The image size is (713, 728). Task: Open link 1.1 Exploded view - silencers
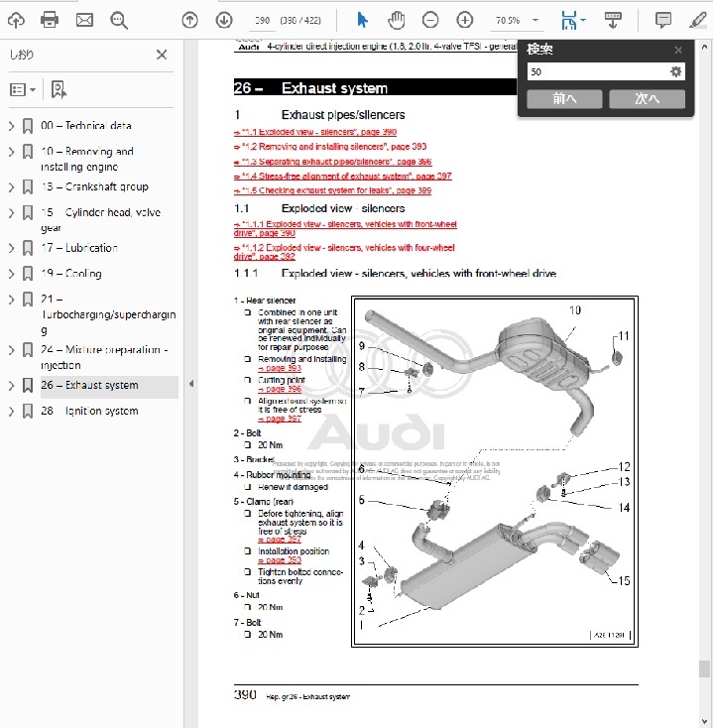coord(315,132)
